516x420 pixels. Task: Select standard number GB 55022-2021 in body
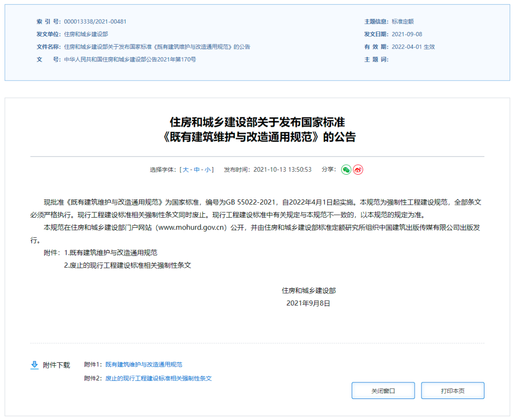point(250,202)
